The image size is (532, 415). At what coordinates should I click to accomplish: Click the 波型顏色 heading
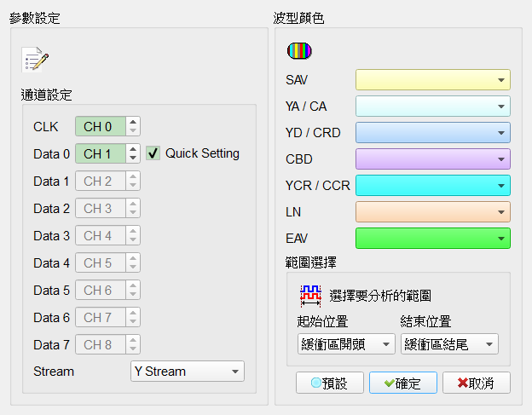pyautogui.click(x=299, y=18)
